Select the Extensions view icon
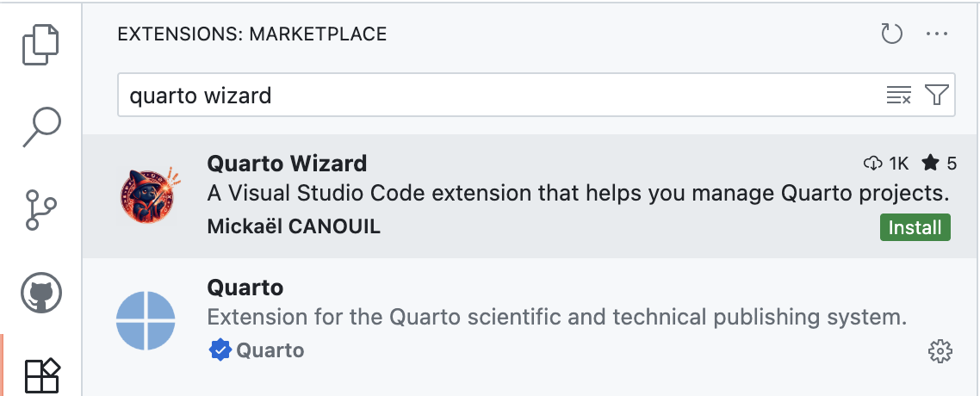The height and width of the screenshot is (396, 980). 40,375
